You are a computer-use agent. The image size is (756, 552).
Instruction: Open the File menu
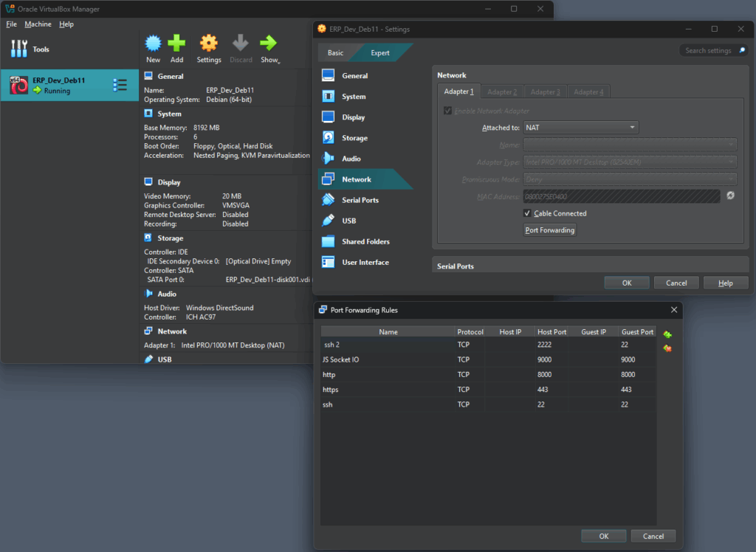[12, 24]
